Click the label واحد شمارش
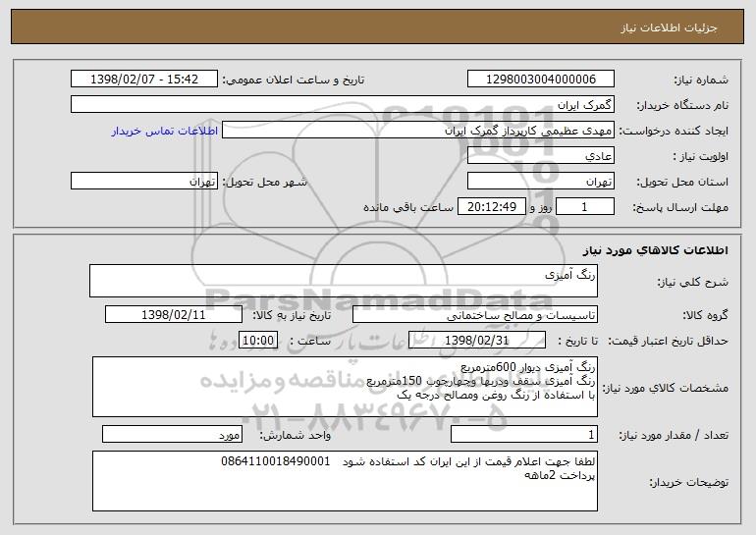This screenshot has height=535, width=756. (x=296, y=435)
